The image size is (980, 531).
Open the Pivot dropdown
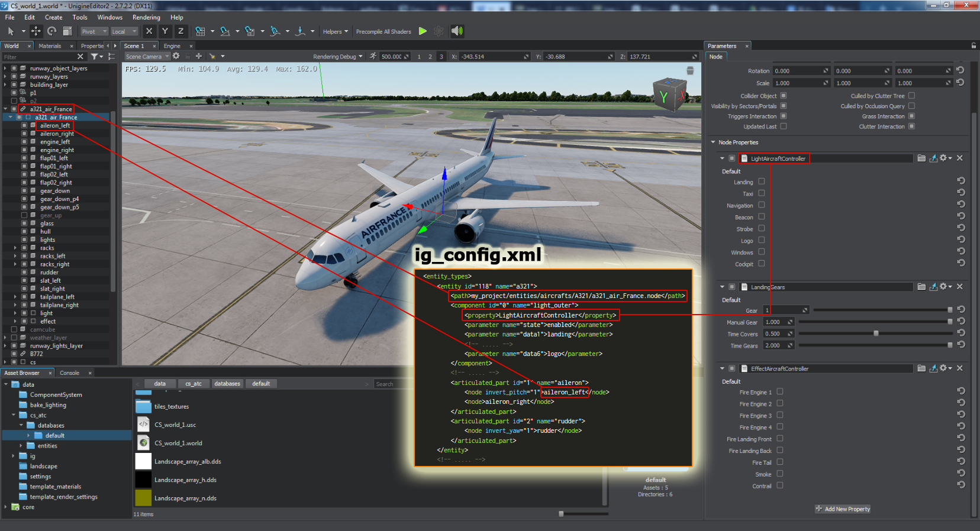pos(94,31)
